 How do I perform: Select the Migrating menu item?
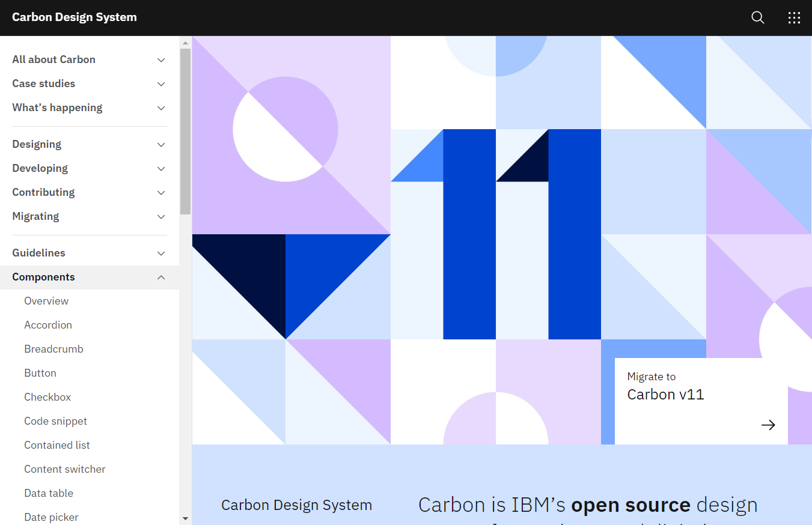(x=90, y=216)
